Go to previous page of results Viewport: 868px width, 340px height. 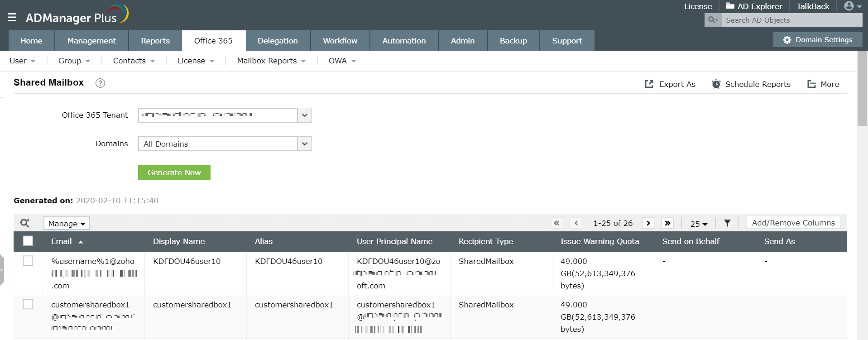[x=576, y=223]
